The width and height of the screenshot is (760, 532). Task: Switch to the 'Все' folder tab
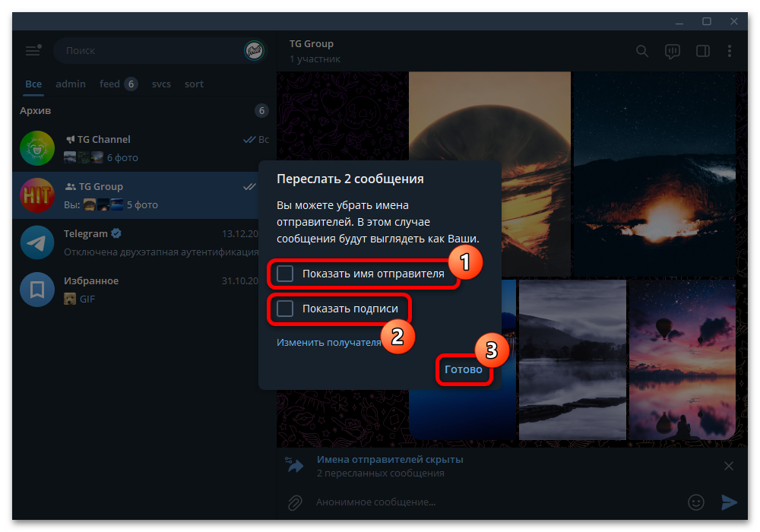coord(33,84)
